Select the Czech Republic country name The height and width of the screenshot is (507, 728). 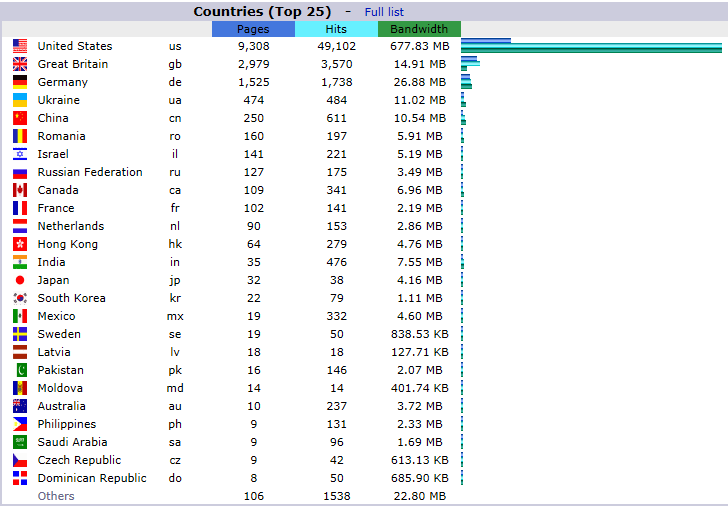(x=79, y=460)
